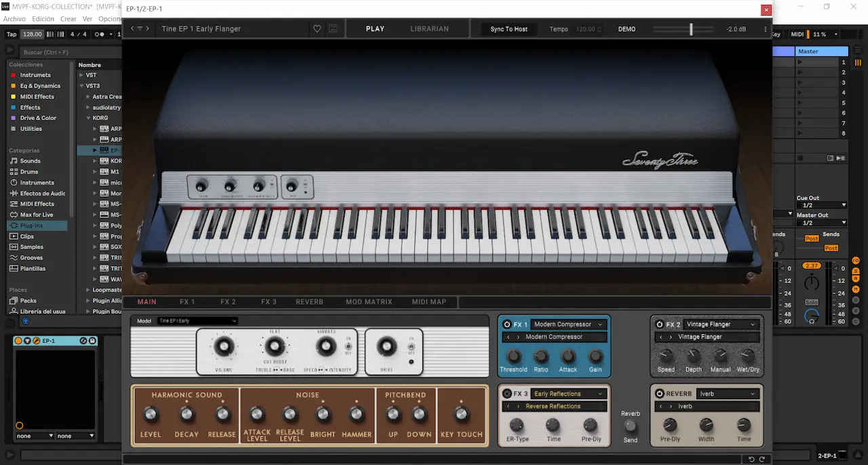Select next Reverb preset arrow

(x=671, y=406)
